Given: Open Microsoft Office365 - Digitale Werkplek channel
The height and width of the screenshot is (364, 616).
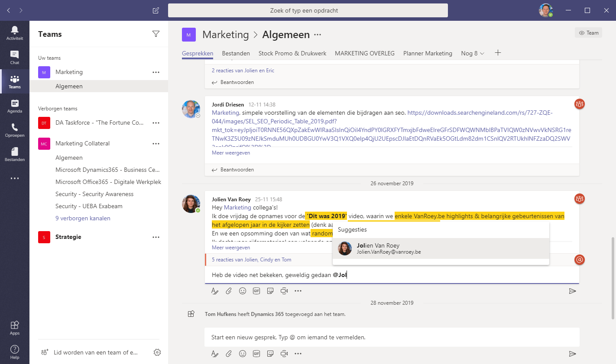Looking at the screenshot, I should point(108,182).
